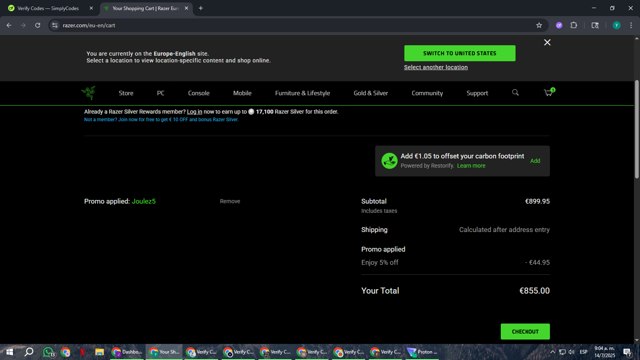Open the taskbar clock and date

click(605, 352)
